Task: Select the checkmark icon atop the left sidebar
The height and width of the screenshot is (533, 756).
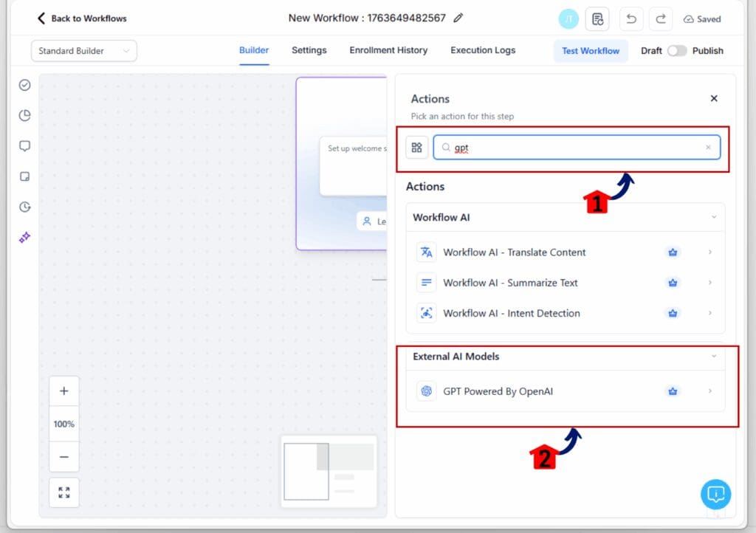Action: (x=24, y=85)
